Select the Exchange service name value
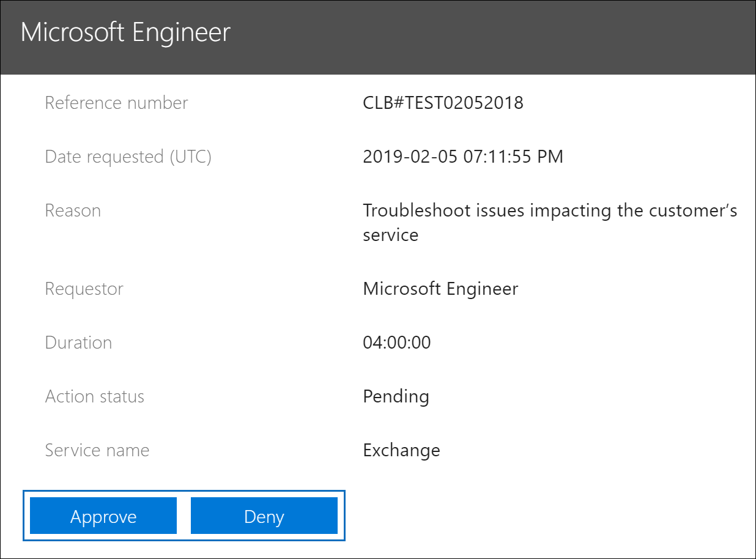This screenshot has width=756, height=559. tap(401, 450)
